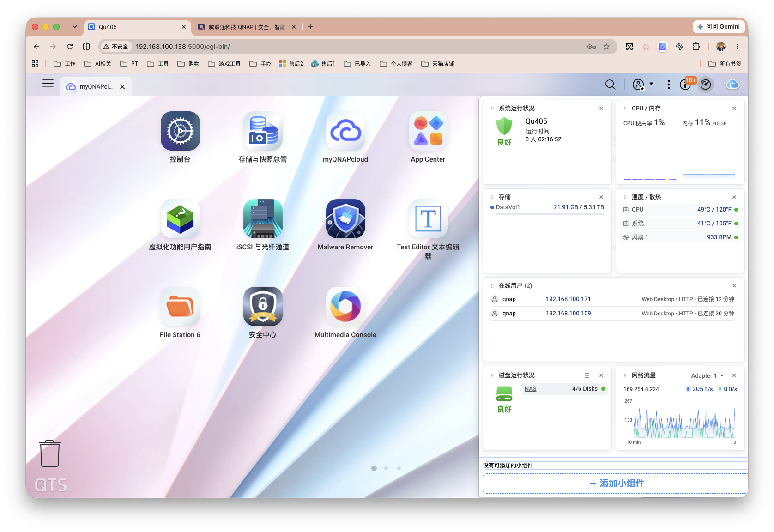The height and width of the screenshot is (532, 774).
Task: Switch to the Qu405 browser tab
Action: [x=138, y=27]
